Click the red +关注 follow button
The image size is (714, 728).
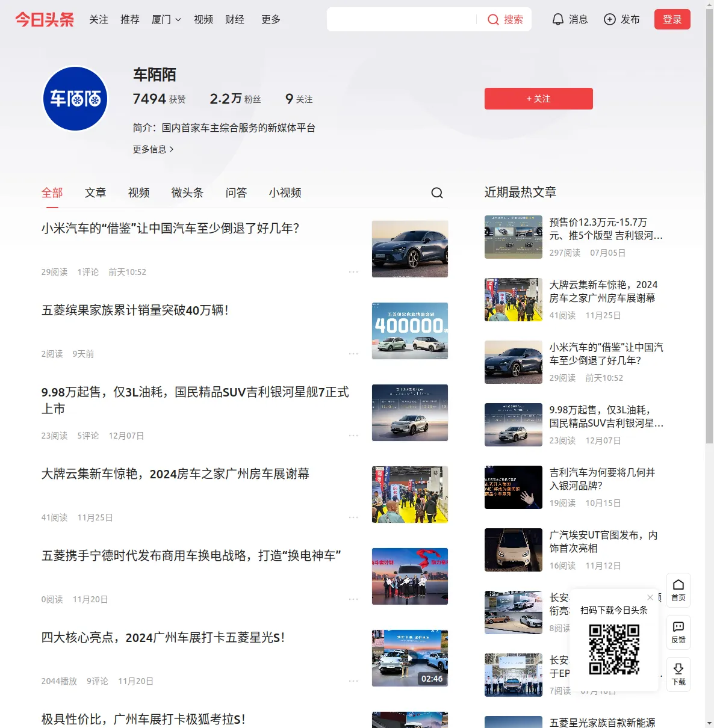(539, 99)
